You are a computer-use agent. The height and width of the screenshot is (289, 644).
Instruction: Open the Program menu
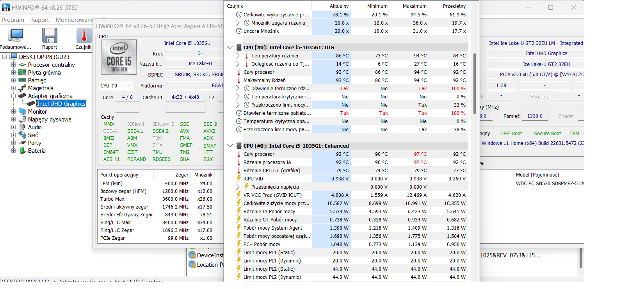tap(13, 20)
